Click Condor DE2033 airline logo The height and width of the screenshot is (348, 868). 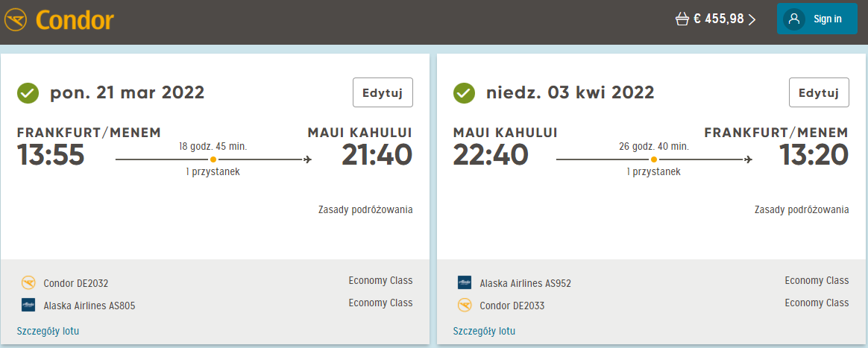click(x=465, y=305)
